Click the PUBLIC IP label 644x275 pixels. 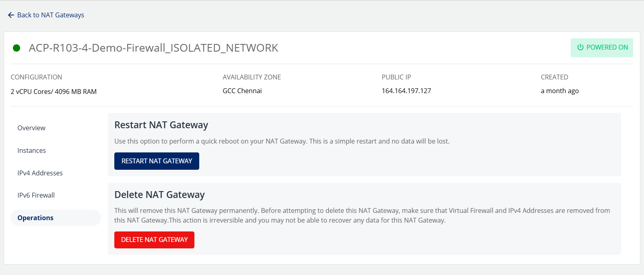[396, 77]
